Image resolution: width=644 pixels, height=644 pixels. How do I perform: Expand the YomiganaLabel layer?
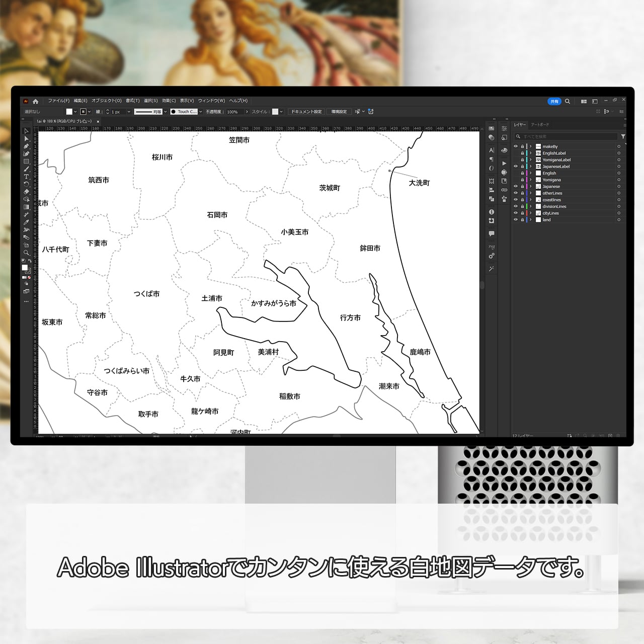pos(531,159)
